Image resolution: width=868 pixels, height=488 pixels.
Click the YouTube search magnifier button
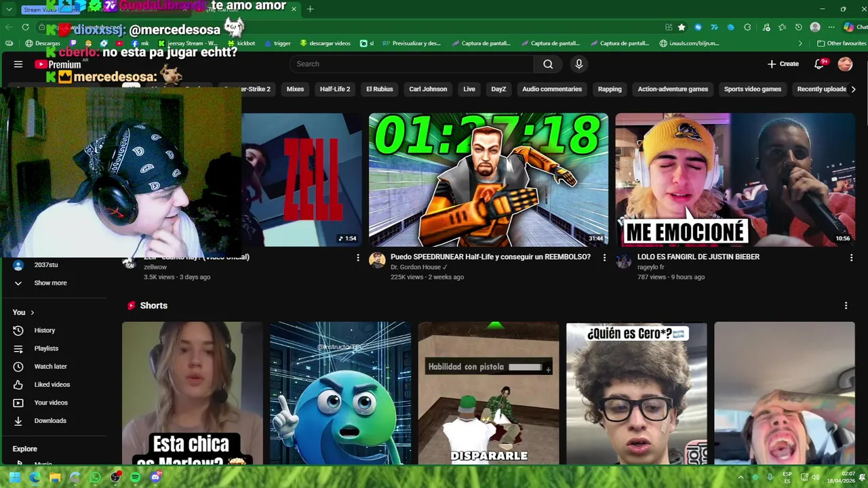coord(548,64)
